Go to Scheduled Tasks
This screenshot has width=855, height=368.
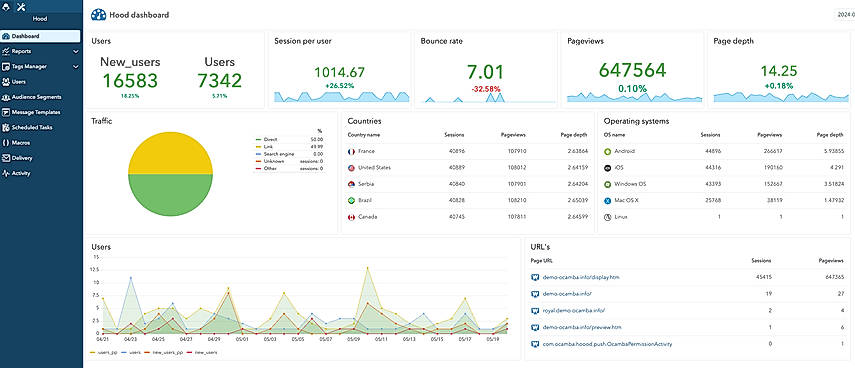tap(32, 128)
